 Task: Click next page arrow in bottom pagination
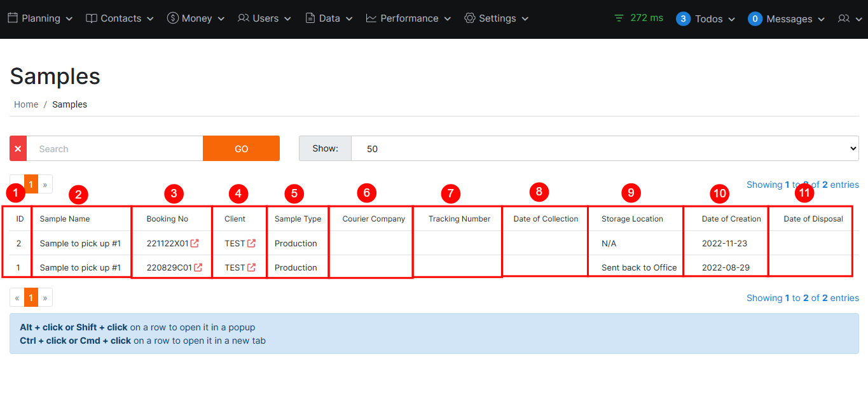(45, 298)
